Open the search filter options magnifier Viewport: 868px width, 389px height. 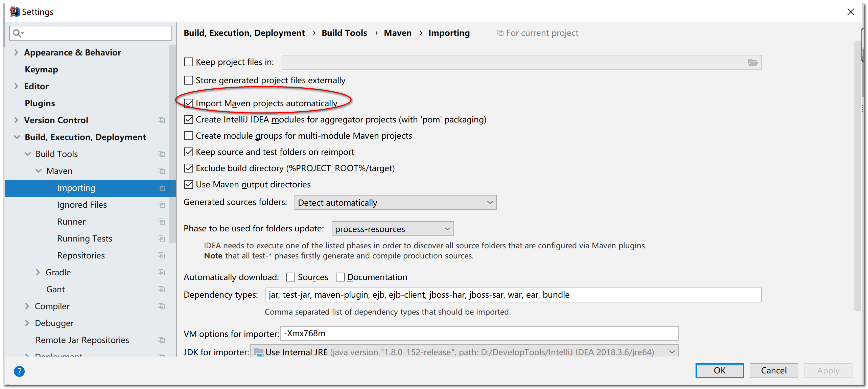tap(19, 33)
